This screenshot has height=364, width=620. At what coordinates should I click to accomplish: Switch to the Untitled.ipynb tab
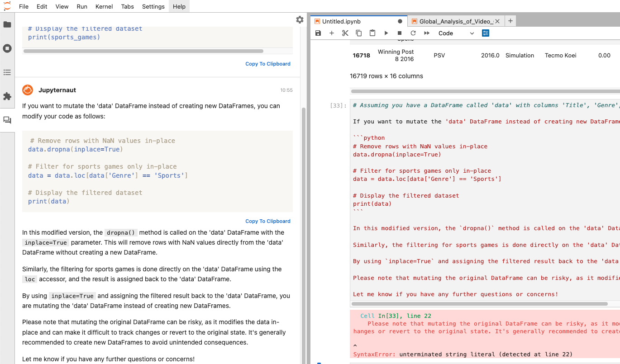point(359,21)
